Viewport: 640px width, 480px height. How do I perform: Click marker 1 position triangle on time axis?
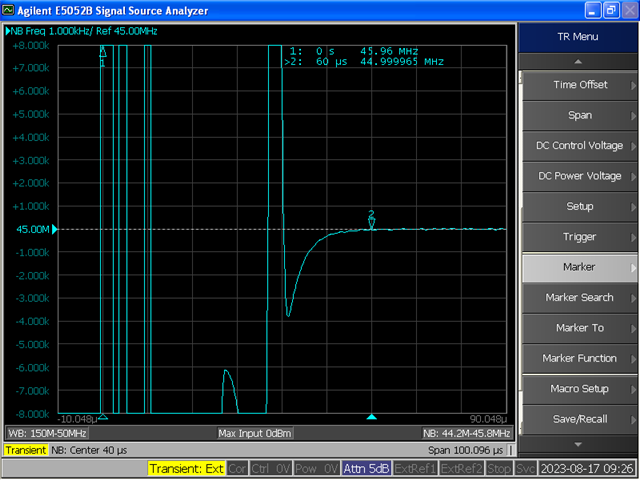tap(103, 417)
